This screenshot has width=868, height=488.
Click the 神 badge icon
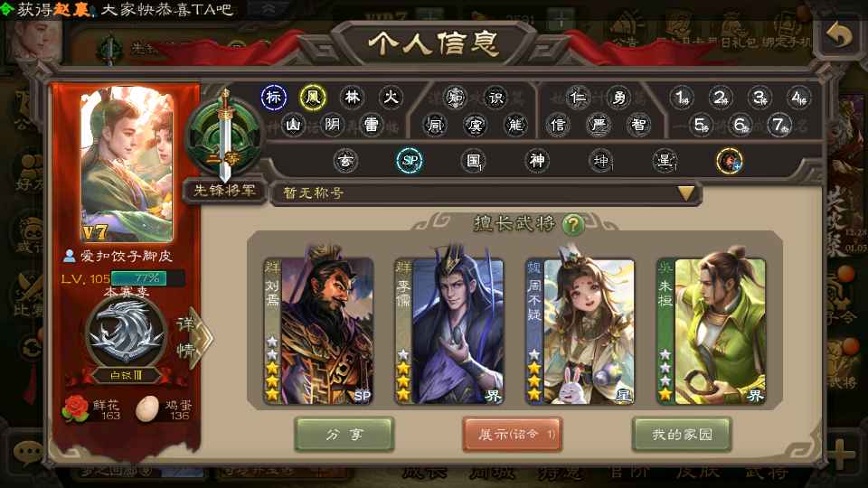[537, 161]
